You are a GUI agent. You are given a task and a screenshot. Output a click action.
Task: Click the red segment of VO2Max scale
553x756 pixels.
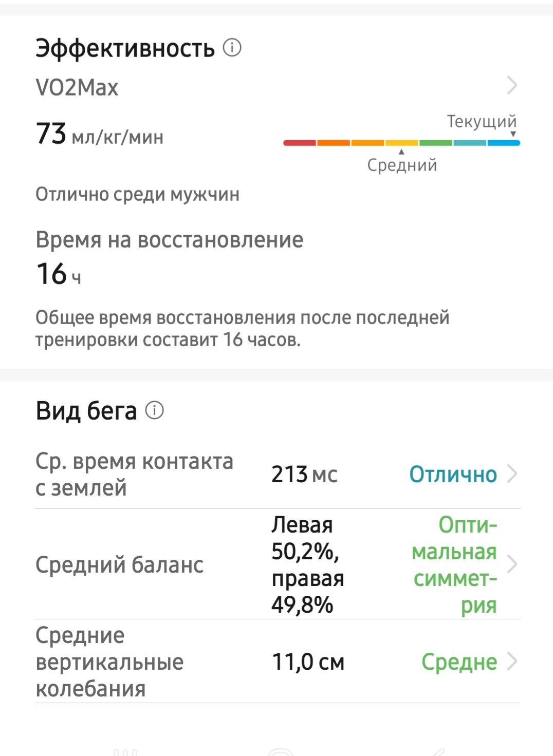(300, 143)
